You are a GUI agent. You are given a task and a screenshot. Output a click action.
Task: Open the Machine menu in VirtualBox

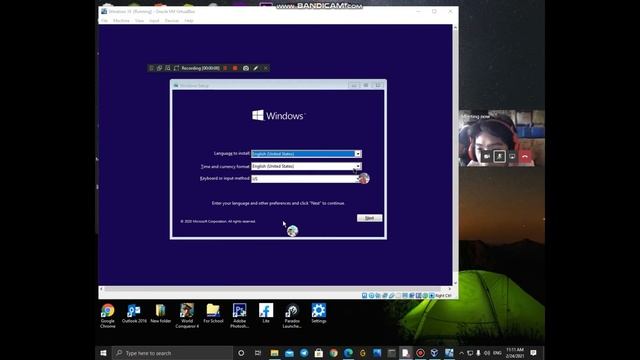click(x=121, y=20)
